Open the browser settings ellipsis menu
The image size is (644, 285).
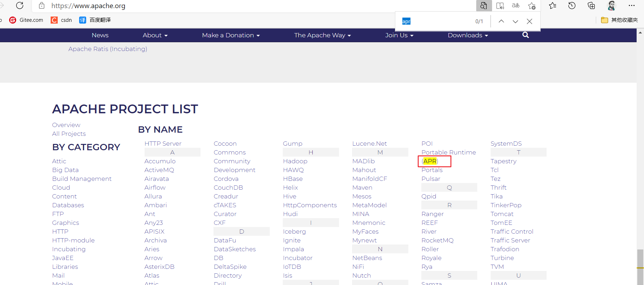pyautogui.click(x=632, y=6)
